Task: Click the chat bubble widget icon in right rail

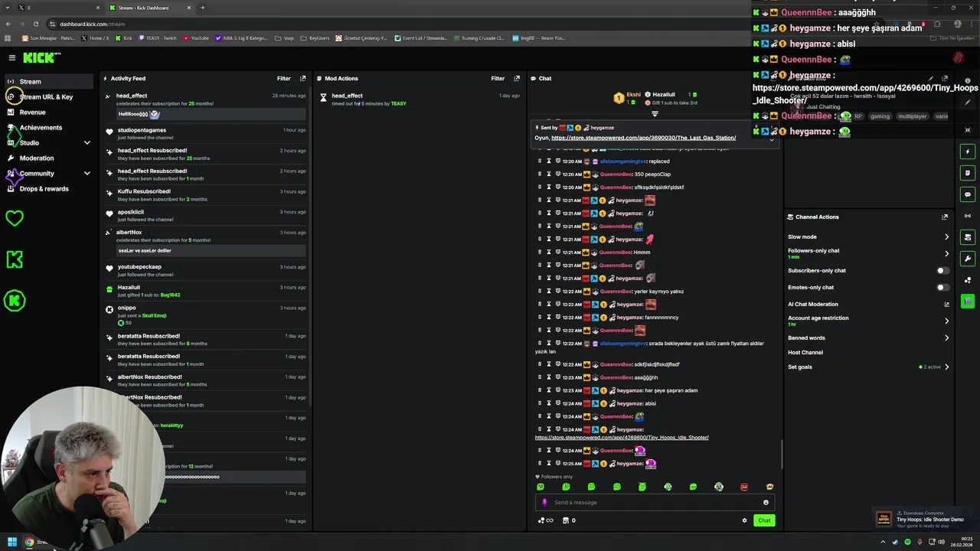Action: [968, 194]
